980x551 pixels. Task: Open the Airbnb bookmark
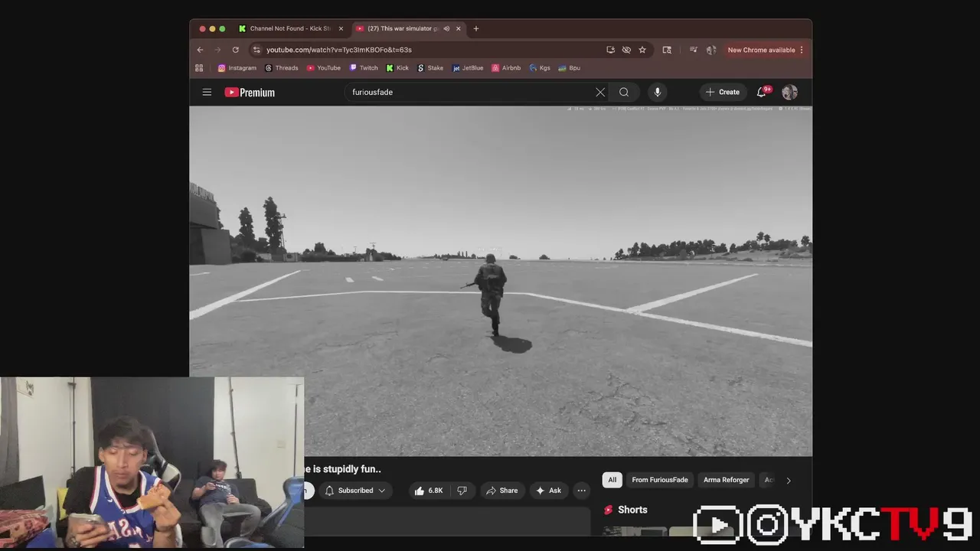(506, 68)
